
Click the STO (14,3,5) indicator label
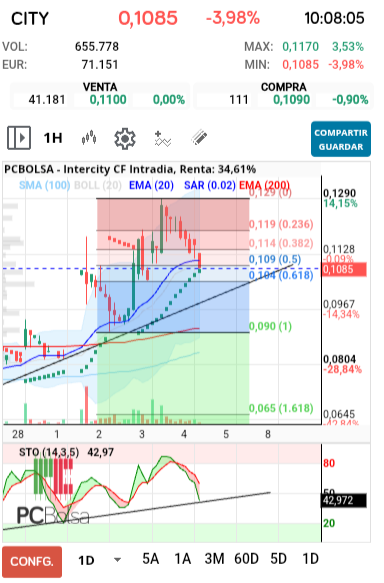coord(49,452)
